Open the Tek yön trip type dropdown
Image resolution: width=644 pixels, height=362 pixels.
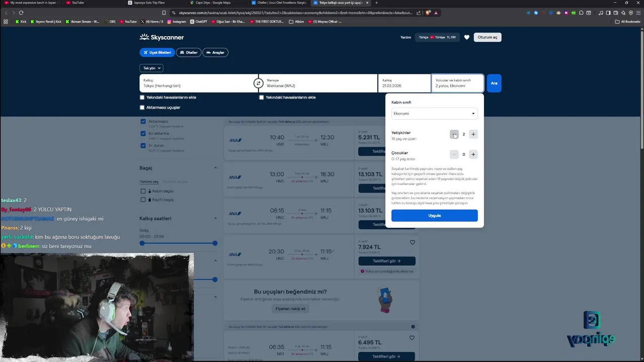point(151,68)
